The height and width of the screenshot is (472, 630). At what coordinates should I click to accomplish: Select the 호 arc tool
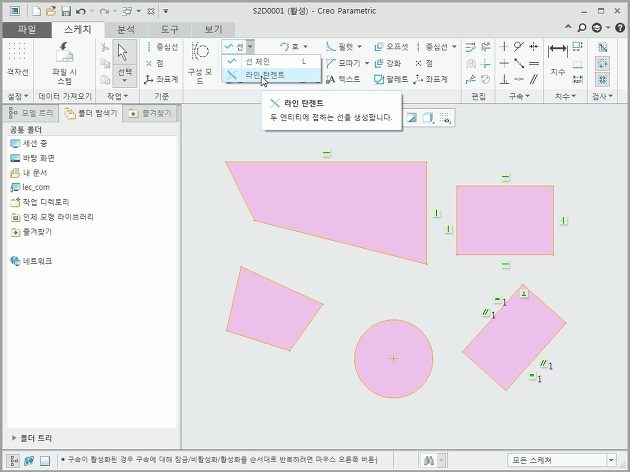pos(290,47)
